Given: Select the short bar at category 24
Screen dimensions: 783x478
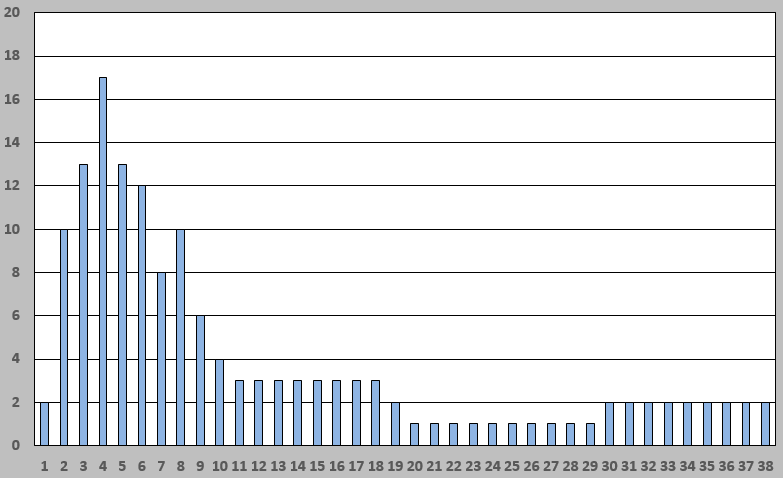Looking at the screenshot, I should [x=492, y=434].
